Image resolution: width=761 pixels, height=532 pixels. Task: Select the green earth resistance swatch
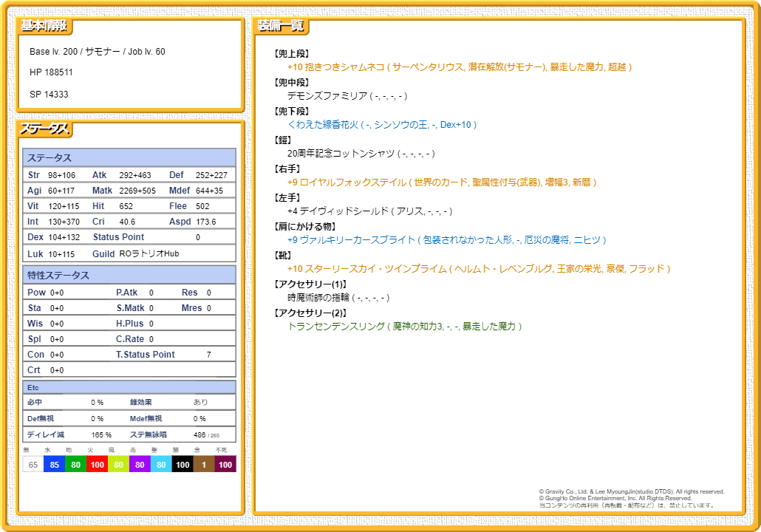click(x=76, y=465)
